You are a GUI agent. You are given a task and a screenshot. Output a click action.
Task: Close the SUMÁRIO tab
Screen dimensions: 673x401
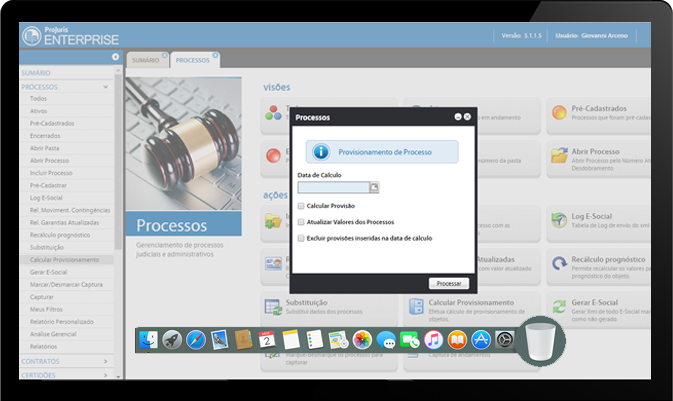[x=165, y=55]
